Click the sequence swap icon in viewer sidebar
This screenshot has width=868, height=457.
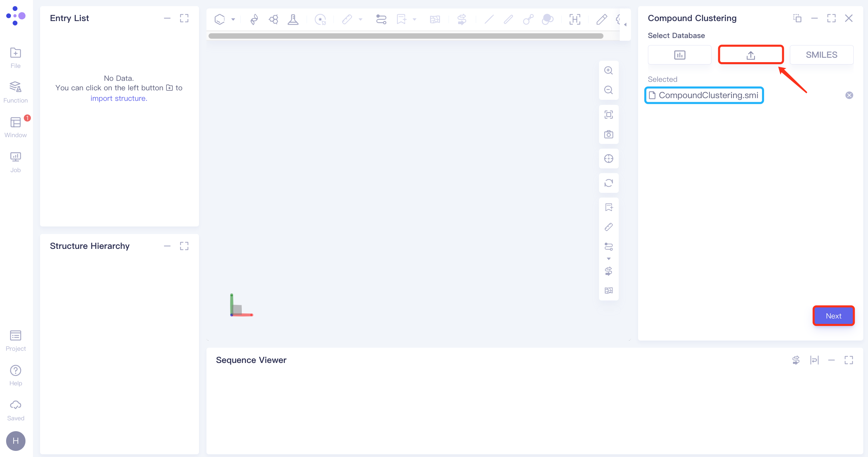pyautogui.click(x=609, y=271)
